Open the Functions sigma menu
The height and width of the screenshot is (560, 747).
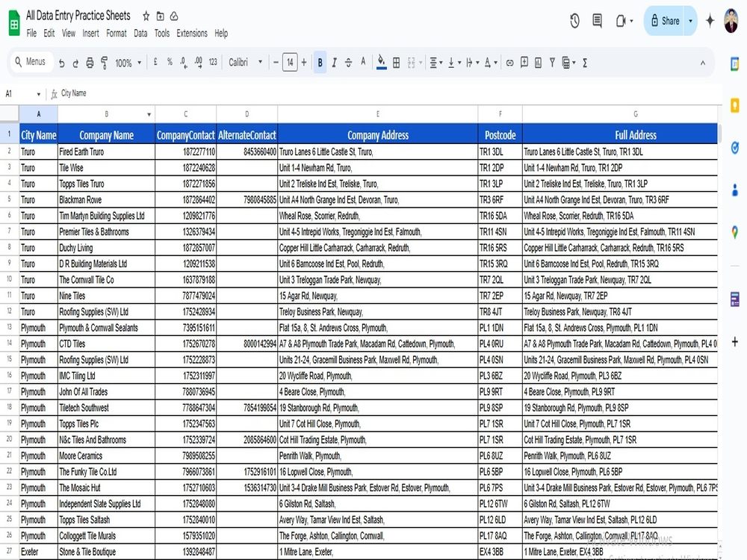click(585, 63)
